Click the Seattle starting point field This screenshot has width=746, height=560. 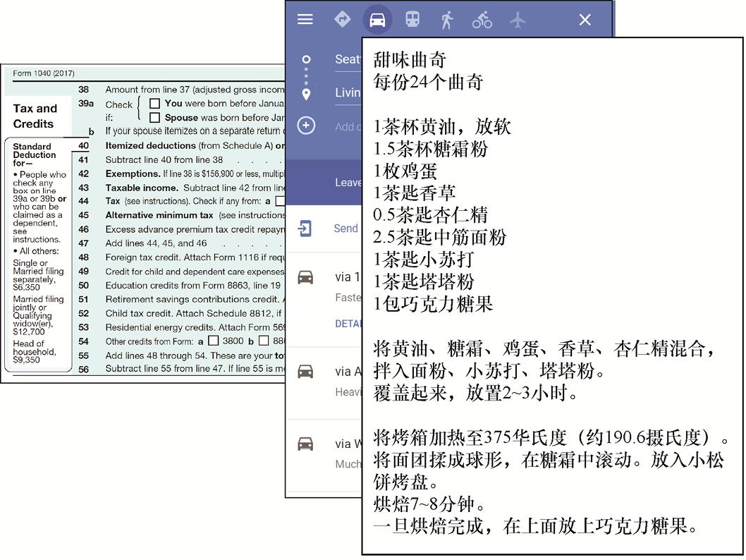[347, 59]
